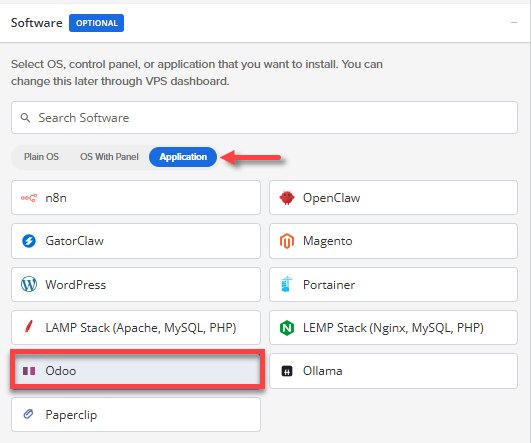The width and height of the screenshot is (531, 443).
Task: Switch to the Plain OS tab
Action: (x=41, y=157)
